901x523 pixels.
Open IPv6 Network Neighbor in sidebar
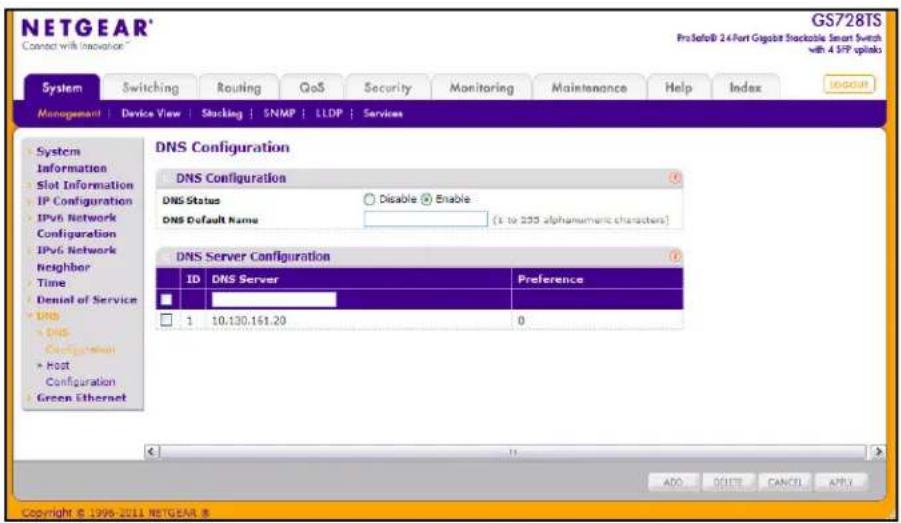(x=76, y=259)
